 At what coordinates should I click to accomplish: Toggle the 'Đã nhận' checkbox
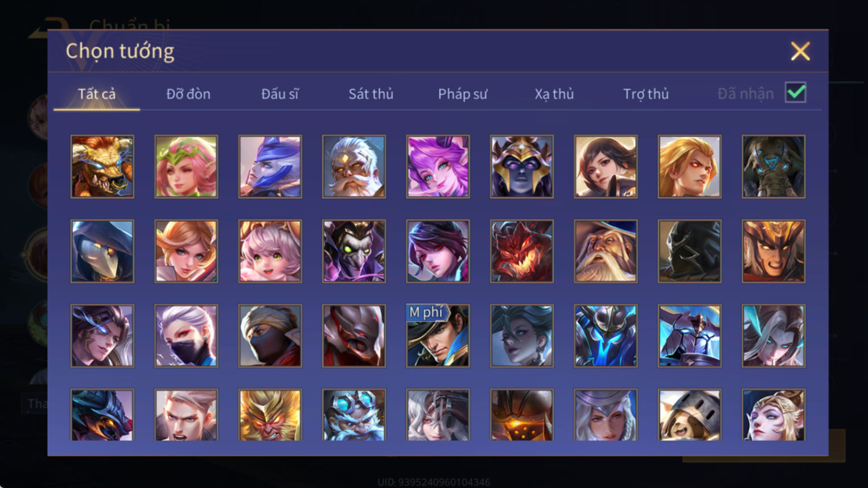click(x=795, y=93)
